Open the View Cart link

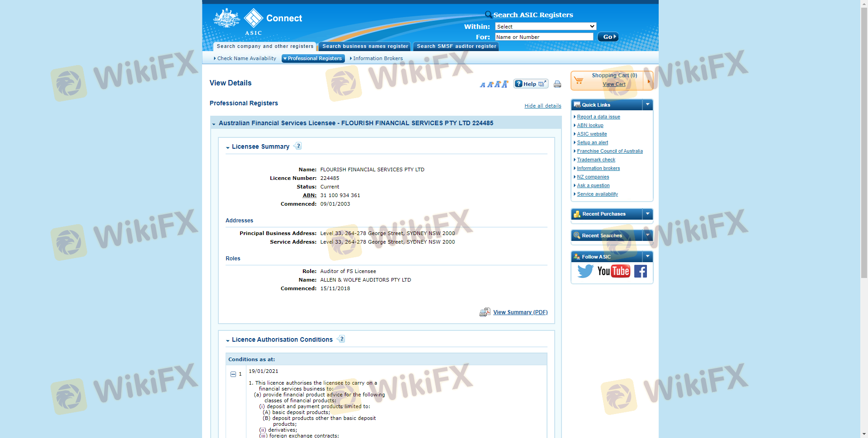click(614, 85)
